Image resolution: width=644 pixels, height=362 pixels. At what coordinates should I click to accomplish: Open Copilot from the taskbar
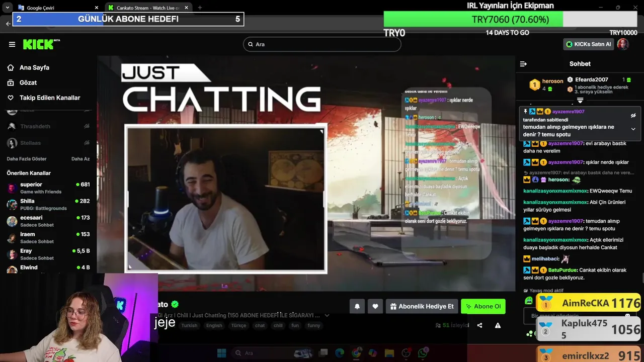coord(372,353)
